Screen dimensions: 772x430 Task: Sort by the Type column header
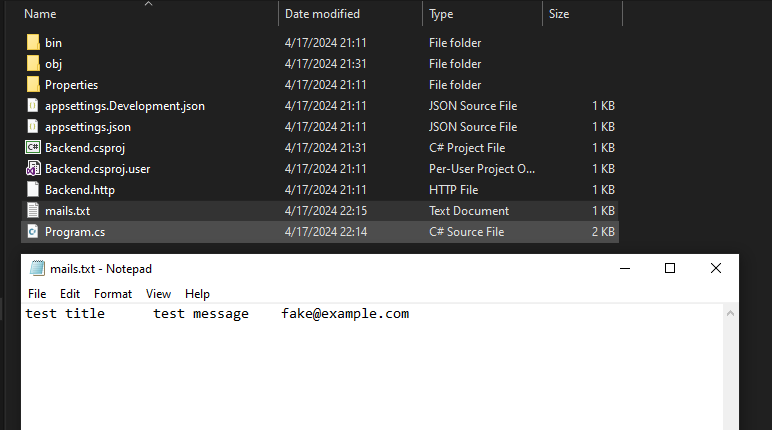(x=441, y=14)
